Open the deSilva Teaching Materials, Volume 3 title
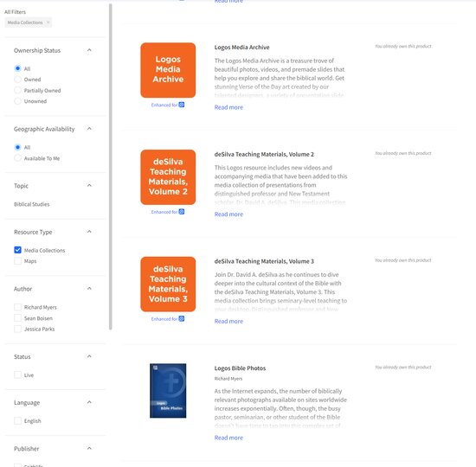476x467 pixels. click(x=264, y=261)
